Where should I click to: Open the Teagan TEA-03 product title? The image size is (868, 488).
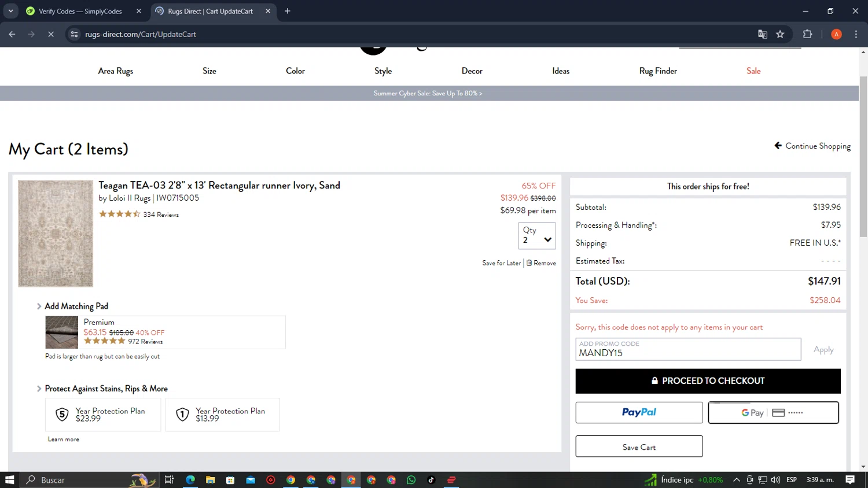click(219, 186)
